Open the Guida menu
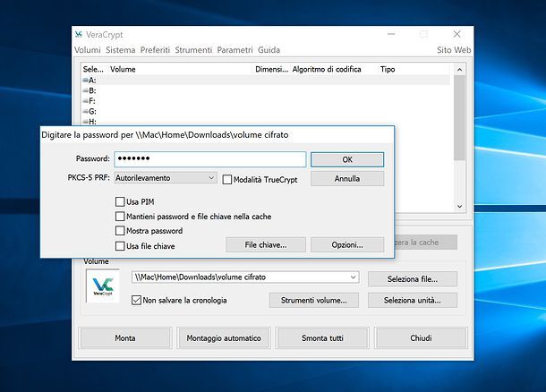546x392 pixels. point(269,50)
